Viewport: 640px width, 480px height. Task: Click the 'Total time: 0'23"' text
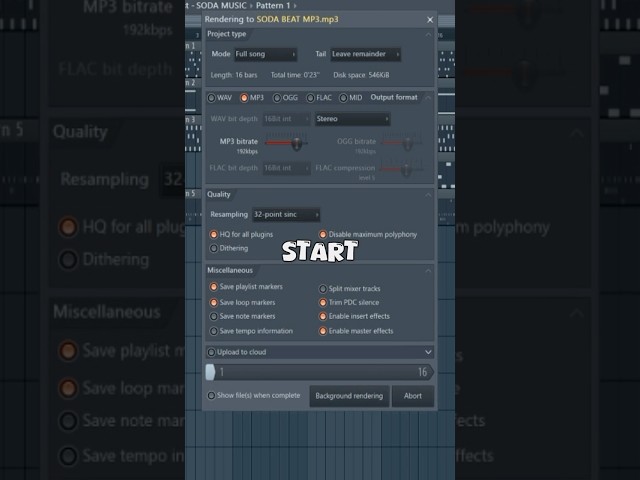[x=295, y=75]
